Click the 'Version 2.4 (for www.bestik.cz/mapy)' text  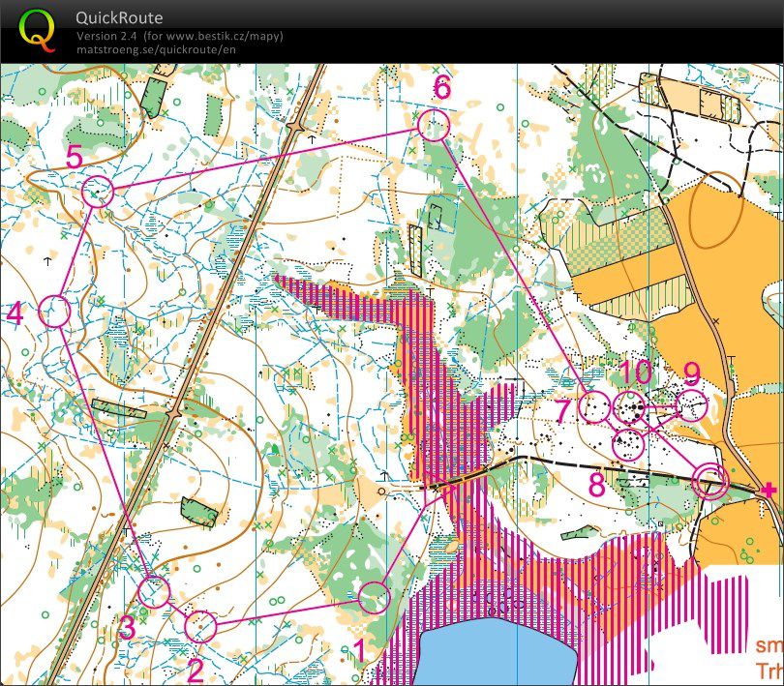coord(180,36)
